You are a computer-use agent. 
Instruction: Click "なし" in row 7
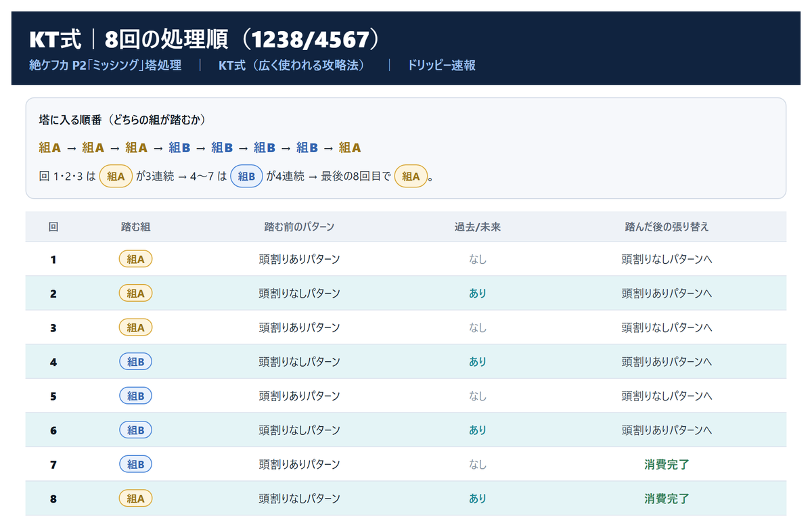pos(478,465)
